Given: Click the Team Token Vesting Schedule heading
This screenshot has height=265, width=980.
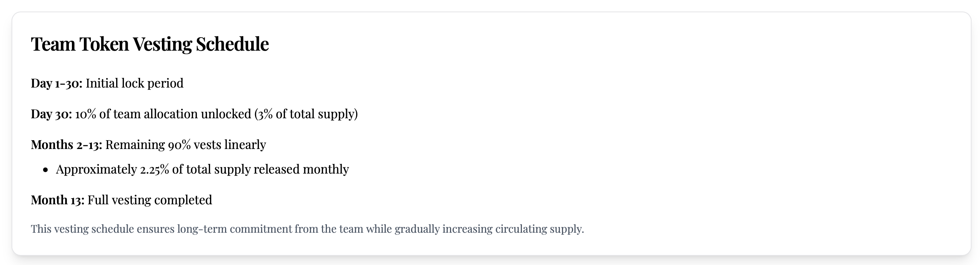Looking at the screenshot, I should pos(150,44).
